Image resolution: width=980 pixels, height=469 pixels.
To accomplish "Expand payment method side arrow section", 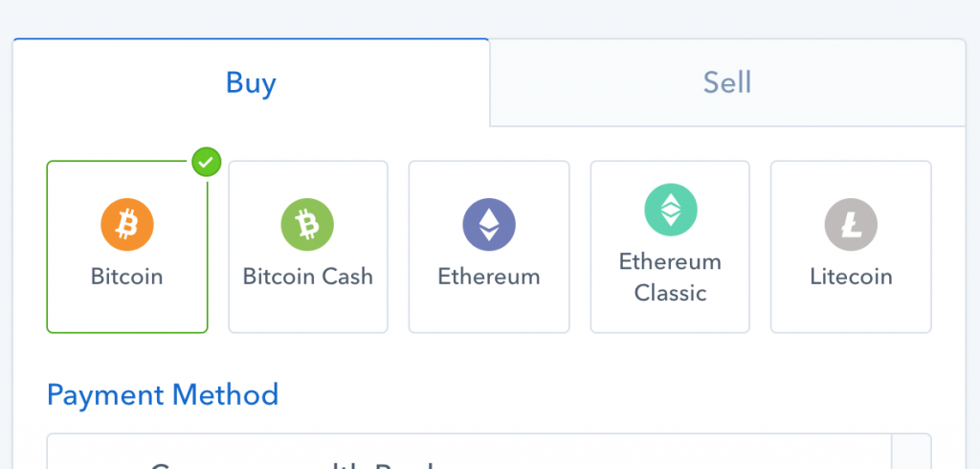I will [911, 452].
